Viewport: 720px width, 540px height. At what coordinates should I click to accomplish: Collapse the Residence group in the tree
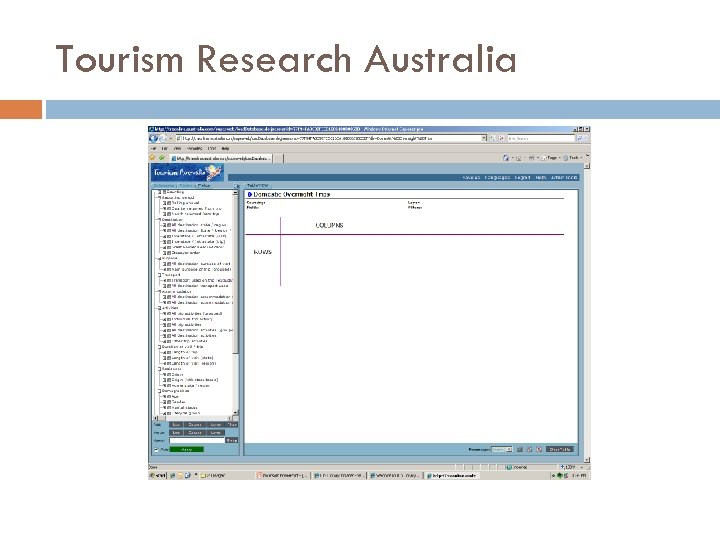(x=159, y=369)
